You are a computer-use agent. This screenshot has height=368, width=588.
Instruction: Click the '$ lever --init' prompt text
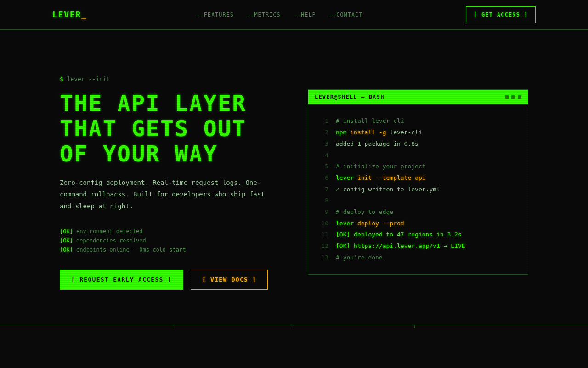(85, 79)
